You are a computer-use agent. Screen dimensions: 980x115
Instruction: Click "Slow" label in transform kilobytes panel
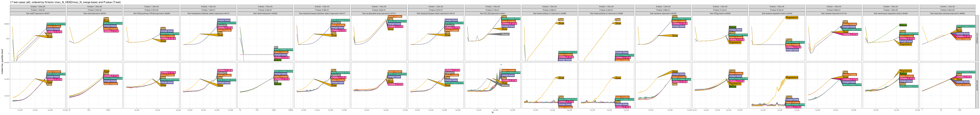coord(675,36)
